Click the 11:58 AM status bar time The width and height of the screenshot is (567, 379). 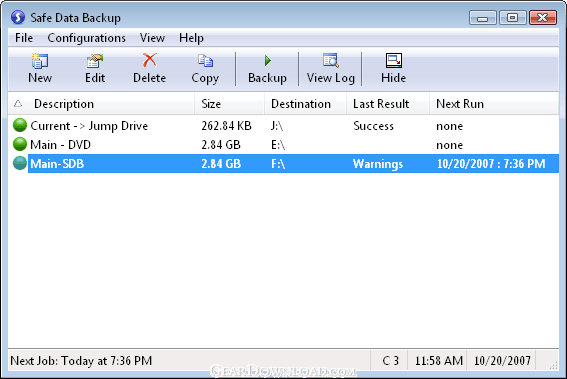coord(439,361)
